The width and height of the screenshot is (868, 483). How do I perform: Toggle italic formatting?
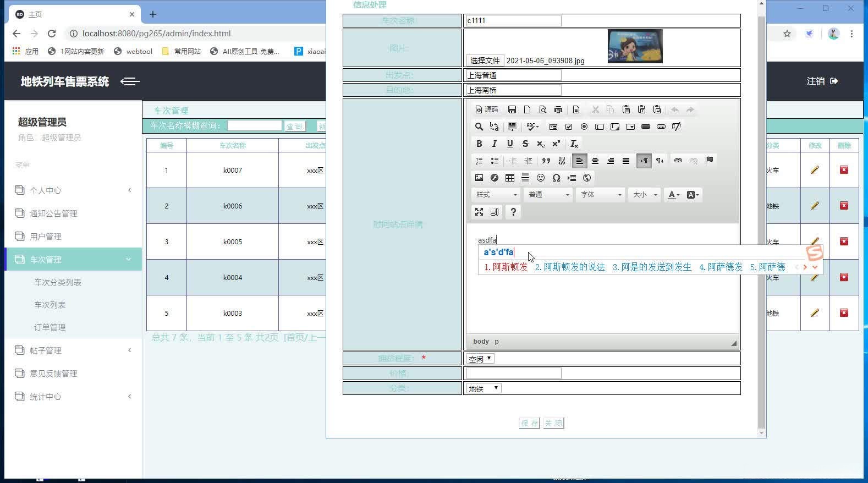[495, 144]
